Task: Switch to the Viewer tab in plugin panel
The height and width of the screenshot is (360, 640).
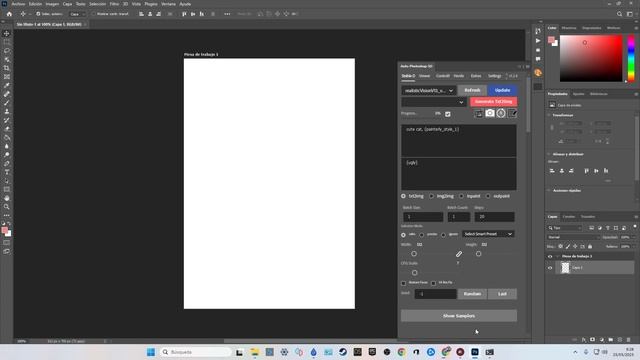Action: pyautogui.click(x=424, y=76)
